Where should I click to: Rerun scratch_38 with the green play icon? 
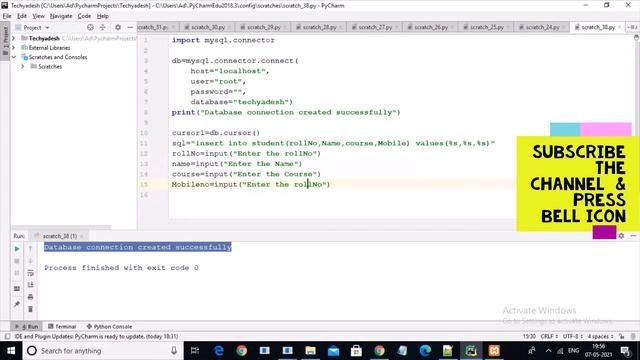click(17, 249)
